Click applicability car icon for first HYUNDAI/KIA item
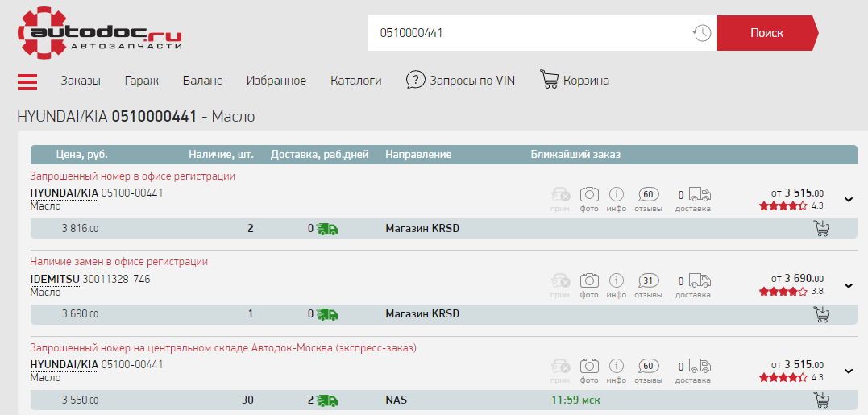The image size is (868, 415). [x=560, y=194]
